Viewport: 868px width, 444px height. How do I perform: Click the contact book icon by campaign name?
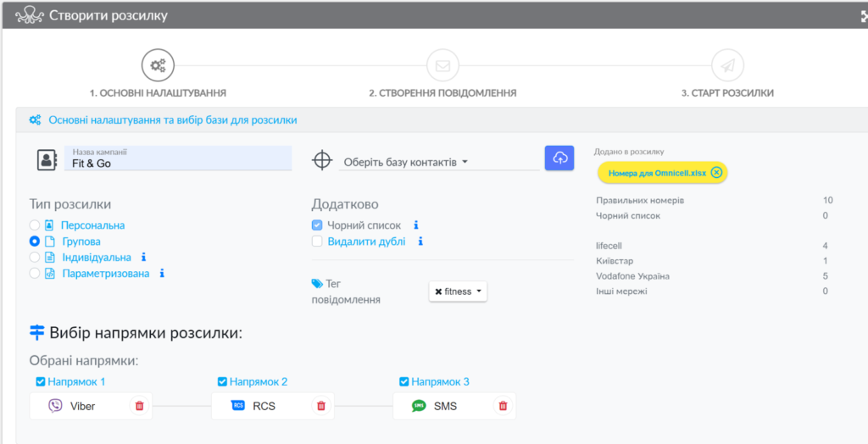(x=47, y=159)
